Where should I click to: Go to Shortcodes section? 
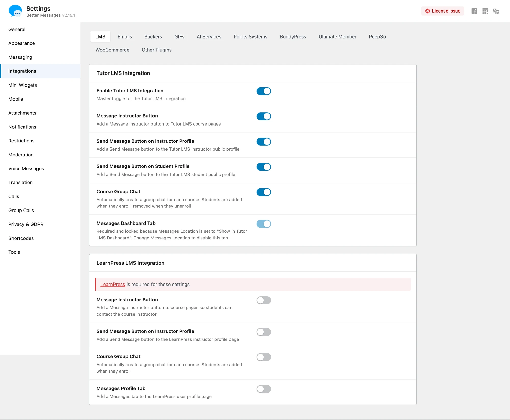40,238
